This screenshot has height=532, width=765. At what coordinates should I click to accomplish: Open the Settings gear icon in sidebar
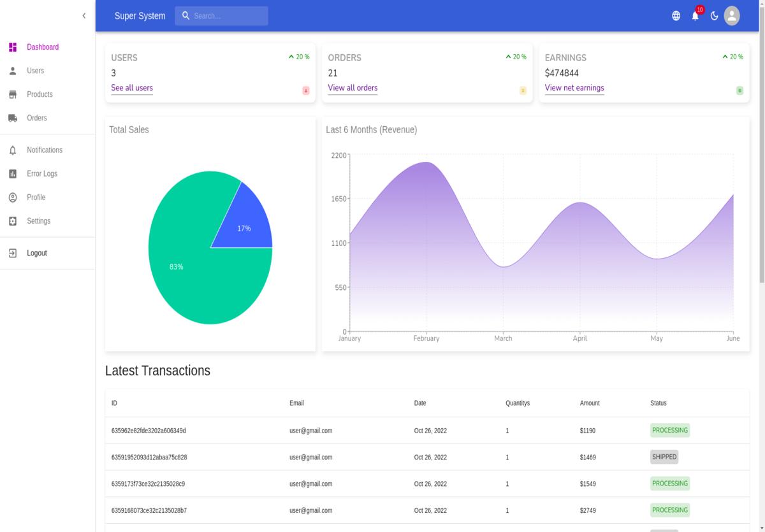pos(13,221)
